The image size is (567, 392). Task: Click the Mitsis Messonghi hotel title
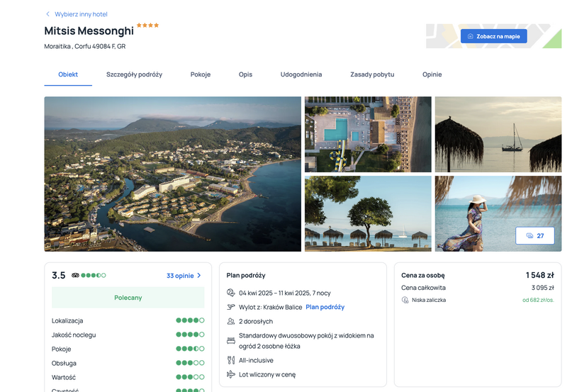tap(89, 30)
